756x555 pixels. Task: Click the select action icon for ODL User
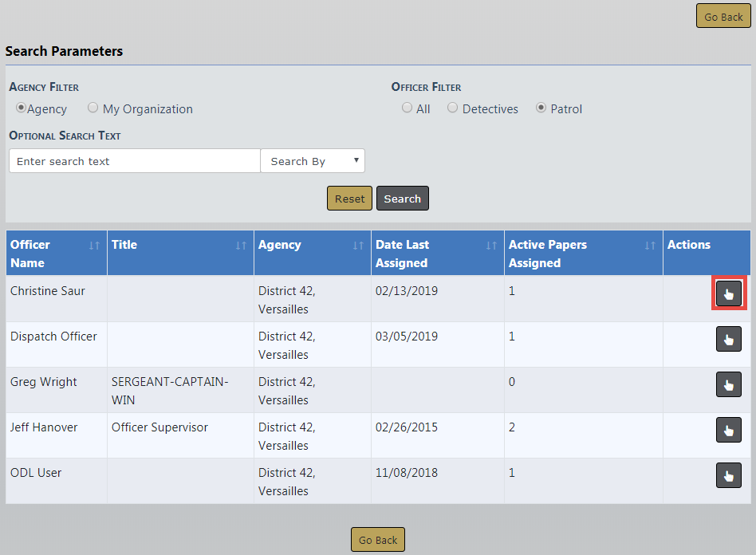(x=728, y=475)
